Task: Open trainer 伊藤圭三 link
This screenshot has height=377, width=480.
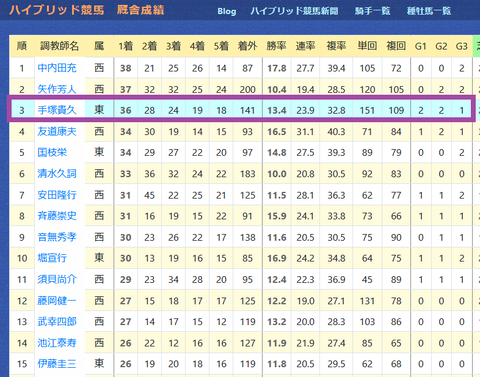Action: [x=57, y=364]
